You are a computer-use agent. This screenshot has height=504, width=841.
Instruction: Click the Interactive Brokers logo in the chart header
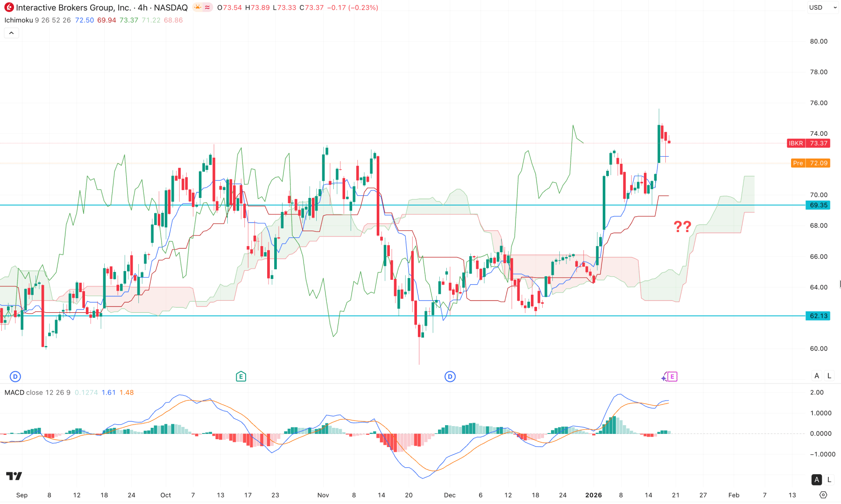[10, 7]
